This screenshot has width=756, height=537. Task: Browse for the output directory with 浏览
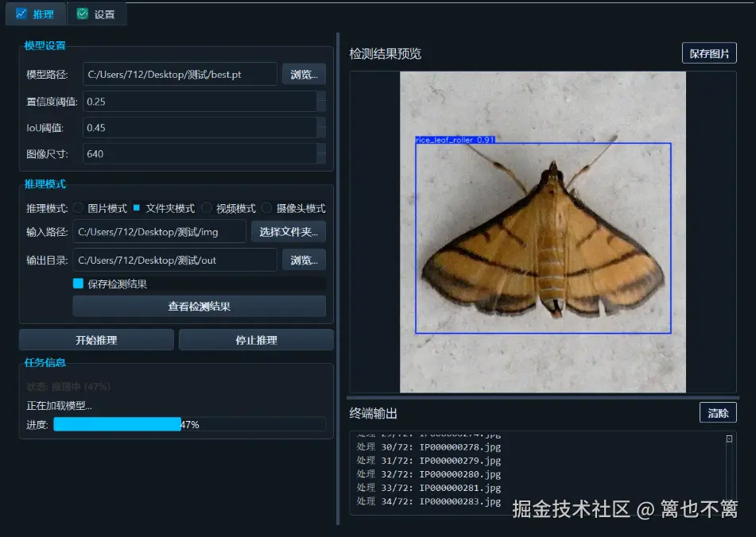coord(304,260)
